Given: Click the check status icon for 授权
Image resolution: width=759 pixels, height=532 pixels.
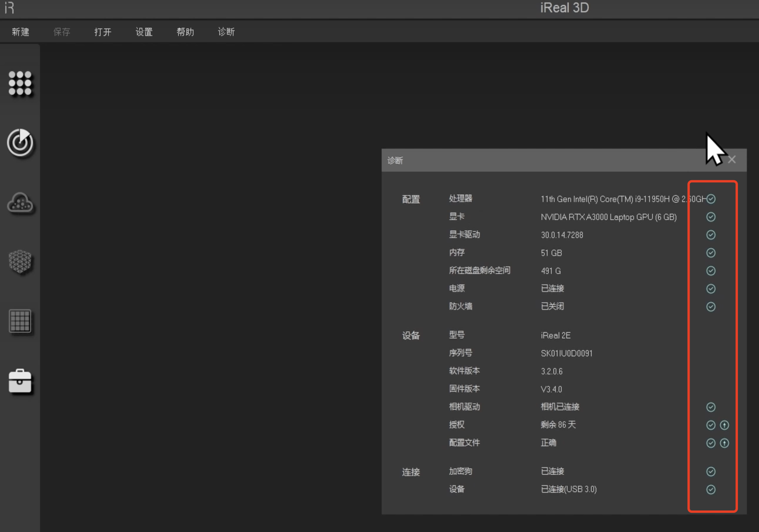Looking at the screenshot, I should pos(711,425).
